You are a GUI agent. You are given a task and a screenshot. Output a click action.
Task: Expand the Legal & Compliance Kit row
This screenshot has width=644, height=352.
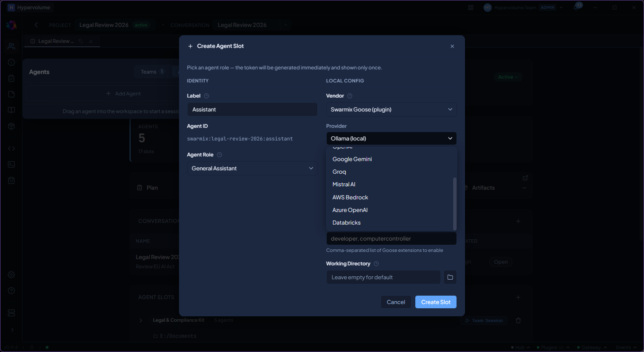click(141, 320)
